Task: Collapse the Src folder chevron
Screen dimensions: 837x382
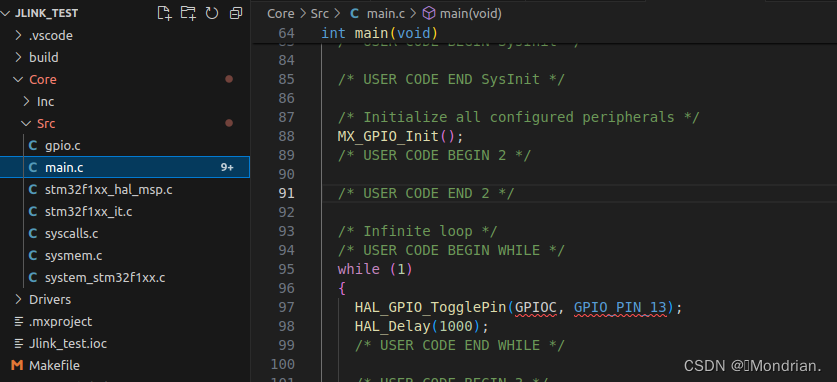Action: [26, 124]
